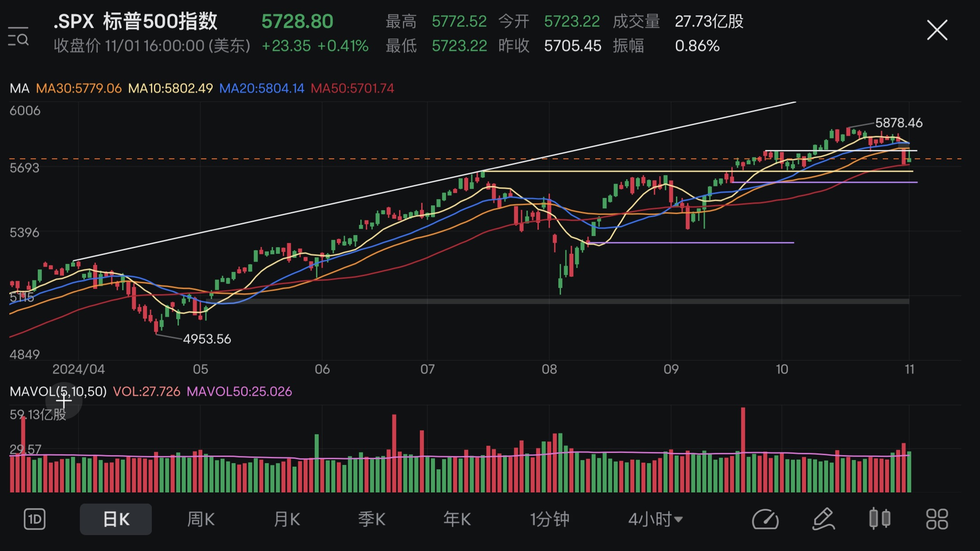Image resolution: width=980 pixels, height=551 pixels.
Task: Close the chart with the X button
Action: (x=937, y=30)
